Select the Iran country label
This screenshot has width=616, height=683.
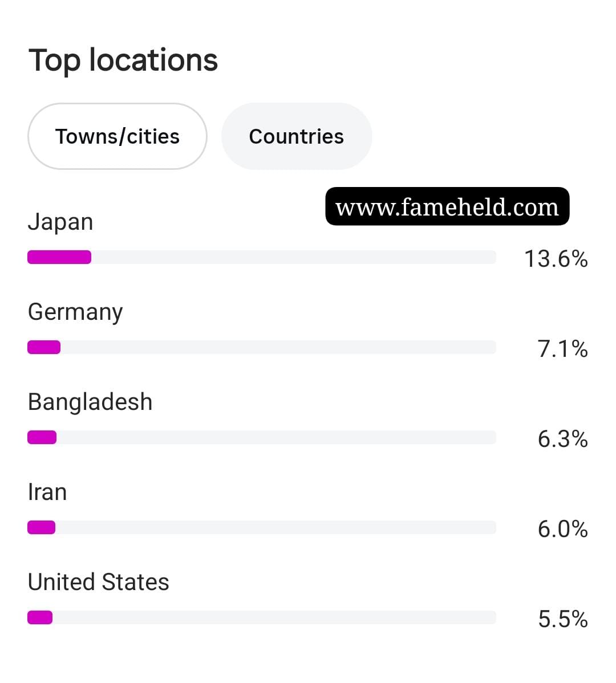pos(47,492)
